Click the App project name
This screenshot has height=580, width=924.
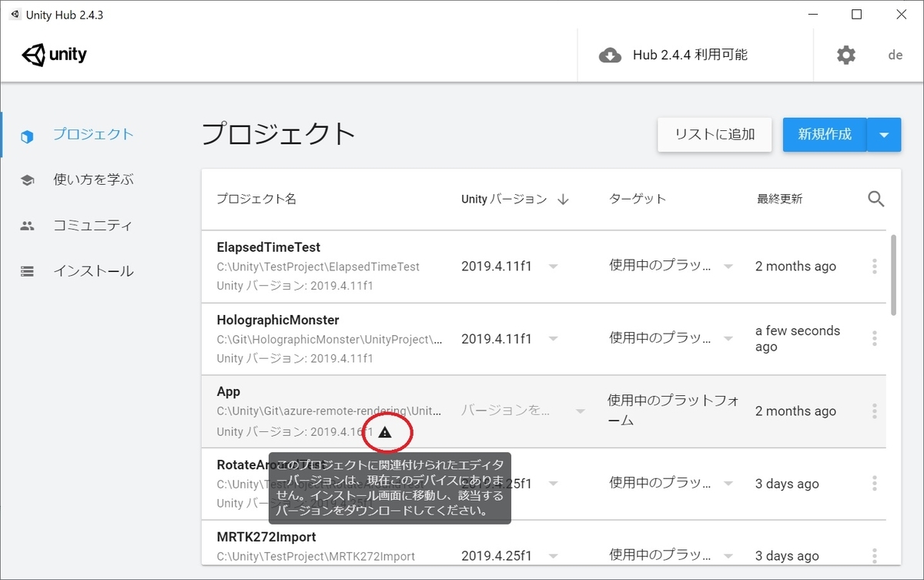pos(229,391)
